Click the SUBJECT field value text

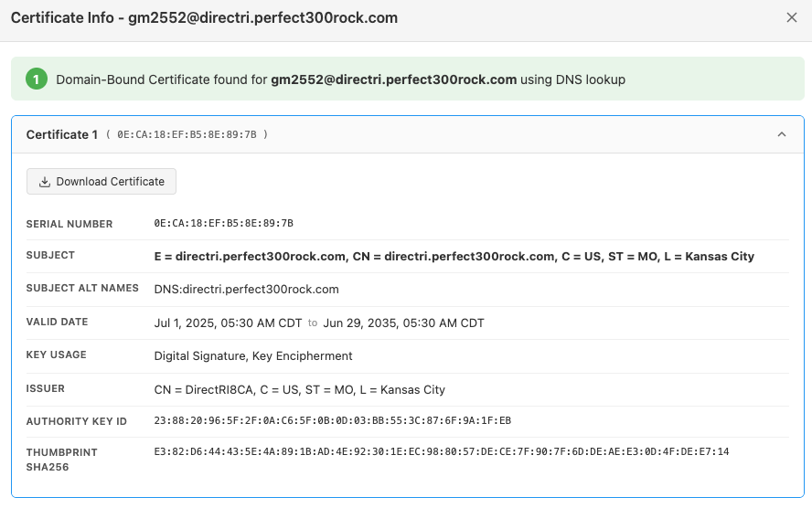tap(454, 256)
